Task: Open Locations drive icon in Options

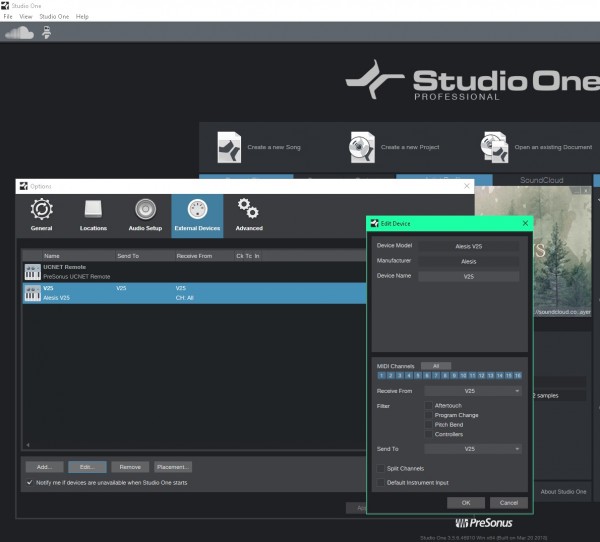Action: [x=93, y=209]
